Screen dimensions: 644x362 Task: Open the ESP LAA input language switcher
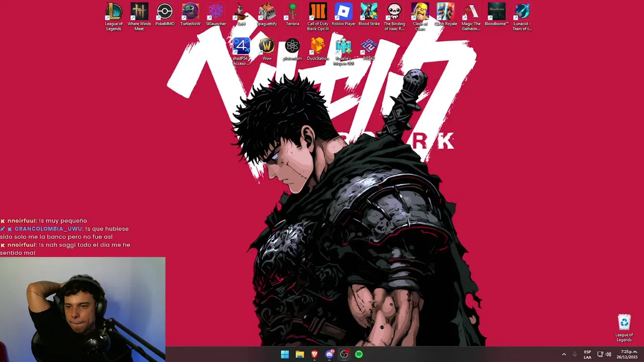[x=587, y=354]
